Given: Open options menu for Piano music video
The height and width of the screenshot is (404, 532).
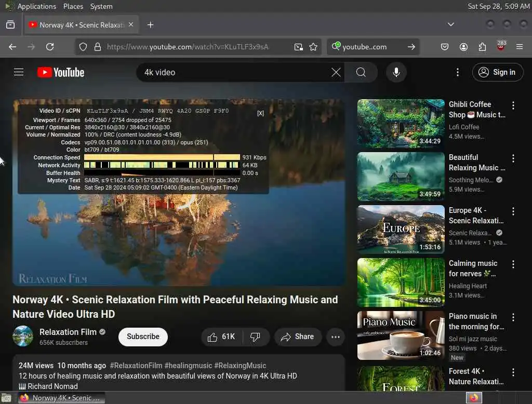Looking at the screenshot, I should pyautogui.click(x=513, y=317).
